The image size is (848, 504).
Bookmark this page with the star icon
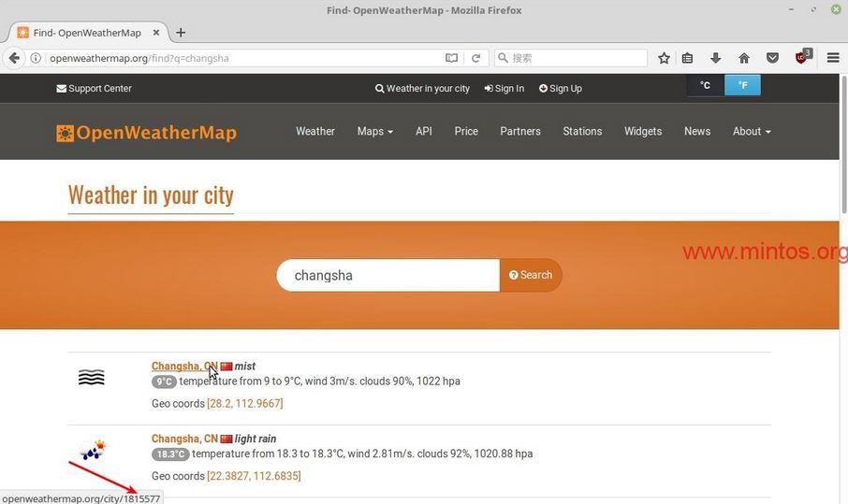click(665, 58)
